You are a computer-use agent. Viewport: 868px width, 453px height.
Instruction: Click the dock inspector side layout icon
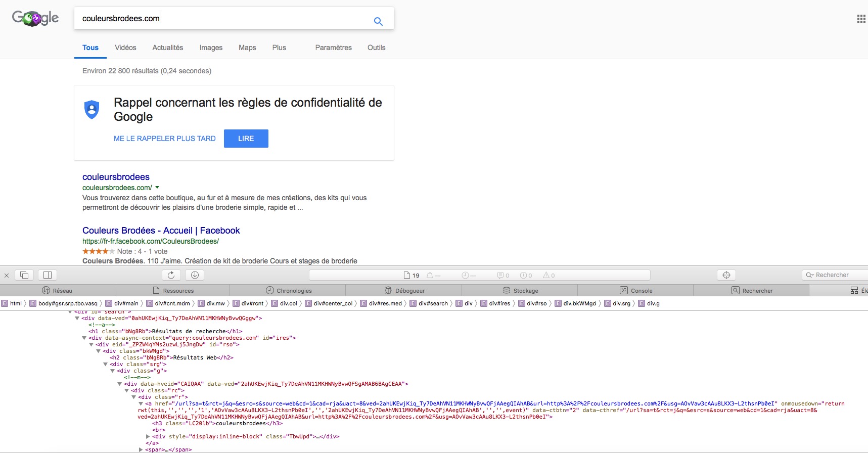48,275
